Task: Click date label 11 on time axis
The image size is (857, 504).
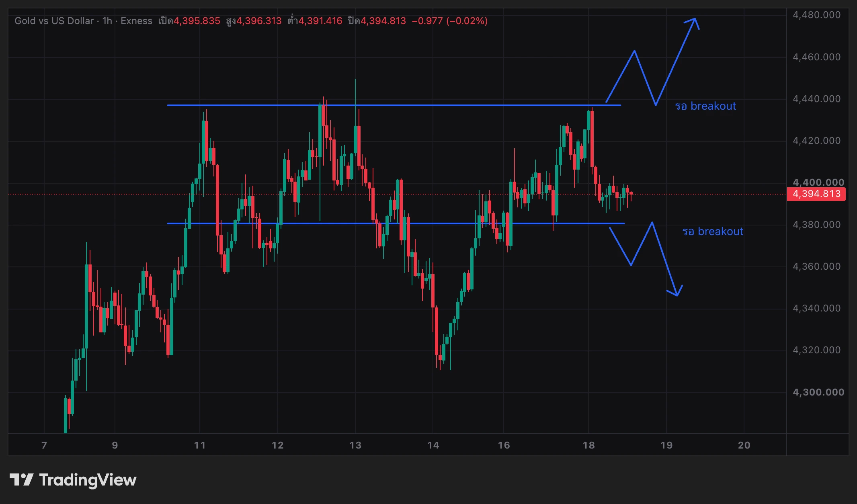Action: (200, 445)
